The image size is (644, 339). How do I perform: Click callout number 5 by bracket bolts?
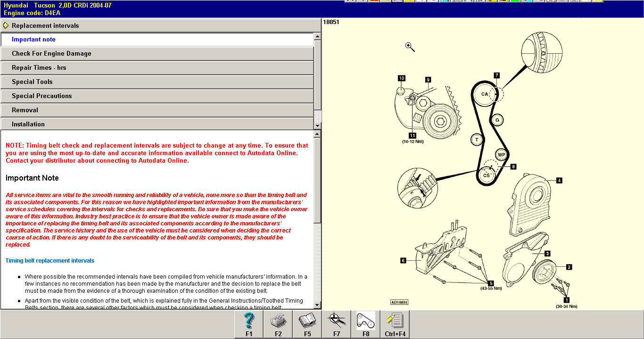click(x=491, y=283)
